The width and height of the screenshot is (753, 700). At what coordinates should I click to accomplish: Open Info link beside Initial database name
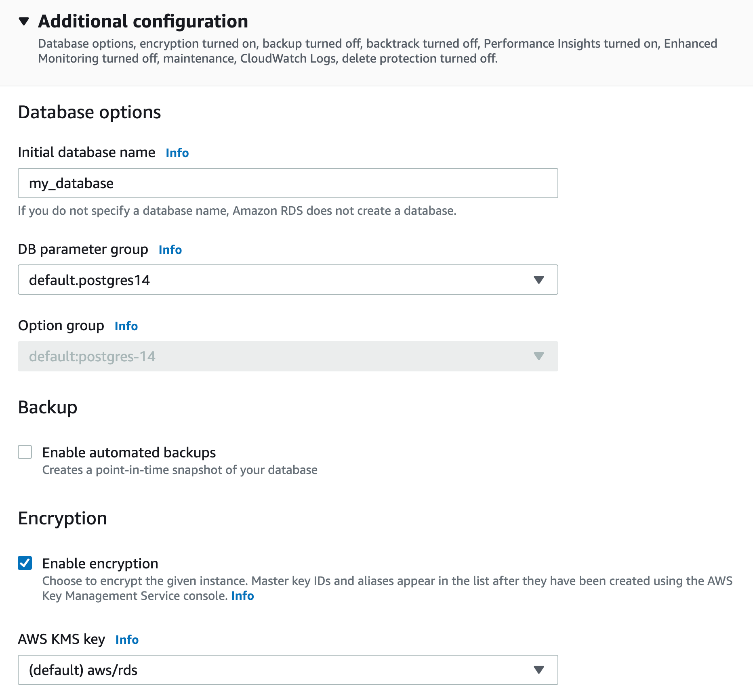coord(177,153)
